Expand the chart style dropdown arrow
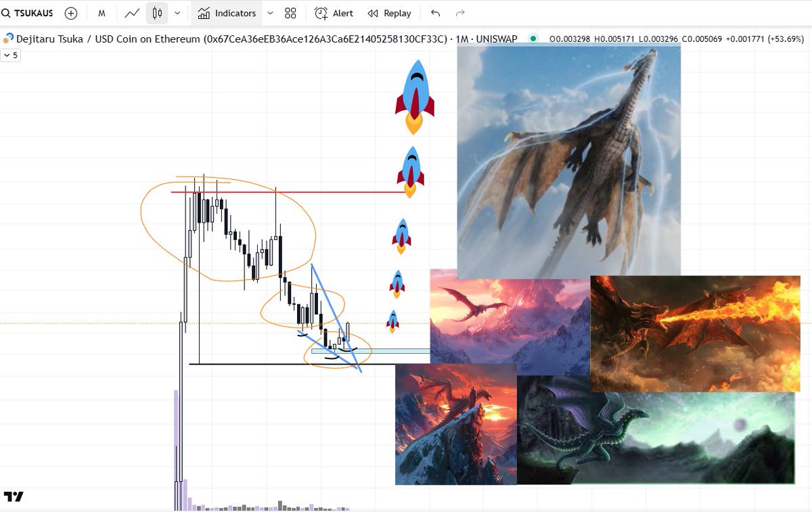Screen dimensions: 812x512 pyautogui.click(x=177, y=13)
